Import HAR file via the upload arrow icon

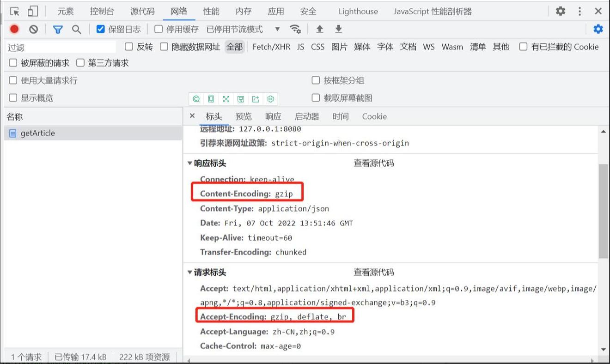tap(319, 29)
